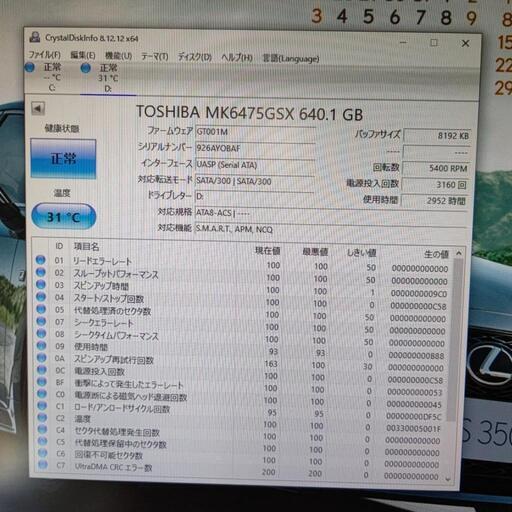Viewport: 512px width, 512px height.
Task: Click the 最悪値 column header
Action: coord(315,252)
